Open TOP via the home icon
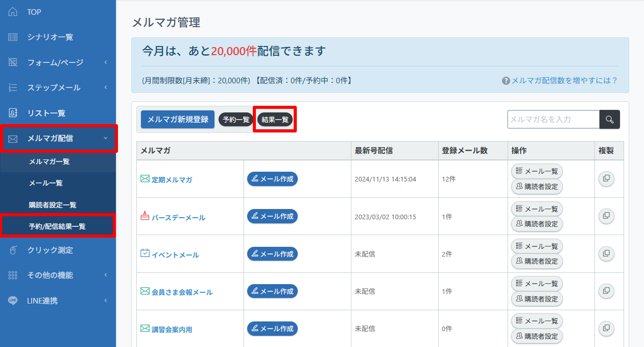 [x=13, y=12]
